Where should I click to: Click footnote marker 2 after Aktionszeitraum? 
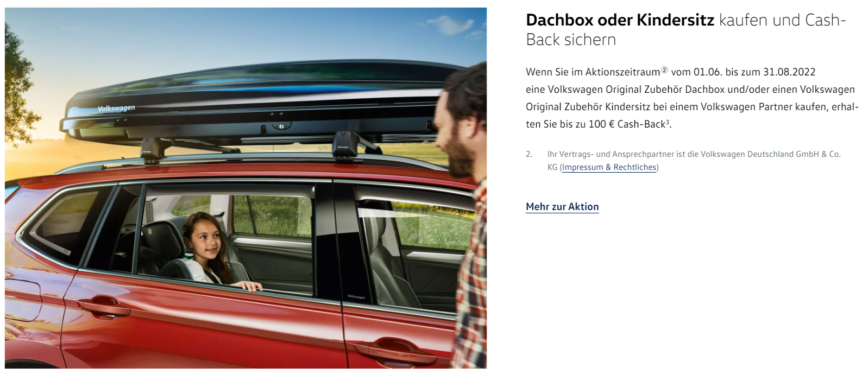[664, 70]
